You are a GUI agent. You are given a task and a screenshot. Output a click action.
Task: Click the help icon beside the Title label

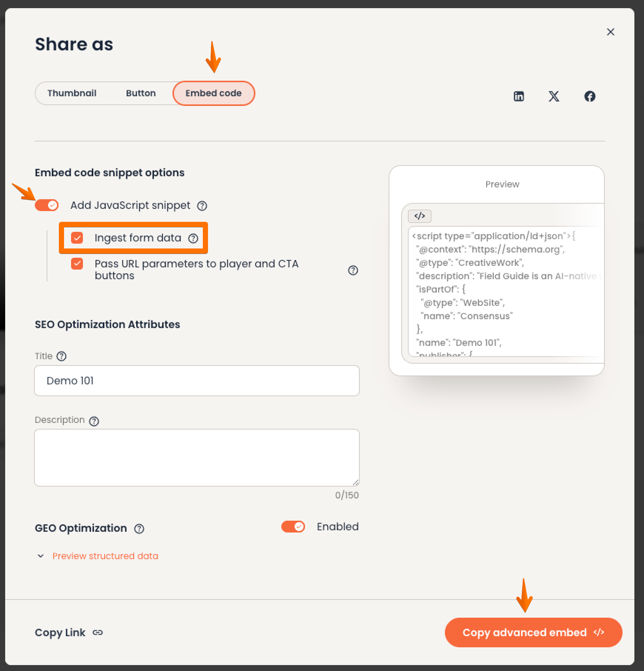[x=61, y=356]
